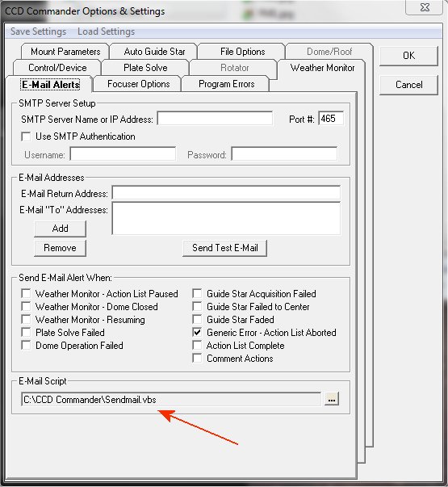Image resolution: width=448 pixels, height=487 pixels.
Task: Click the Remove address button
Action: click(x=60, y=248)
